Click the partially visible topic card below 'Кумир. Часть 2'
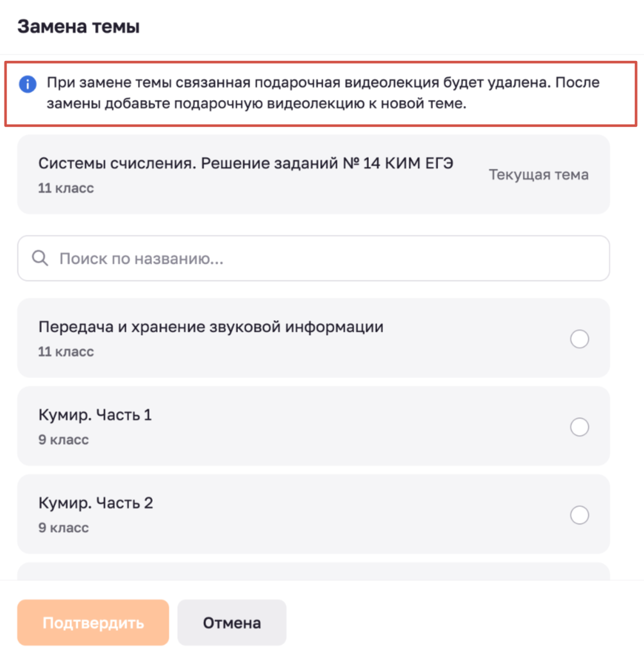The height and width of the screenshot is (654, 644). 314,571
